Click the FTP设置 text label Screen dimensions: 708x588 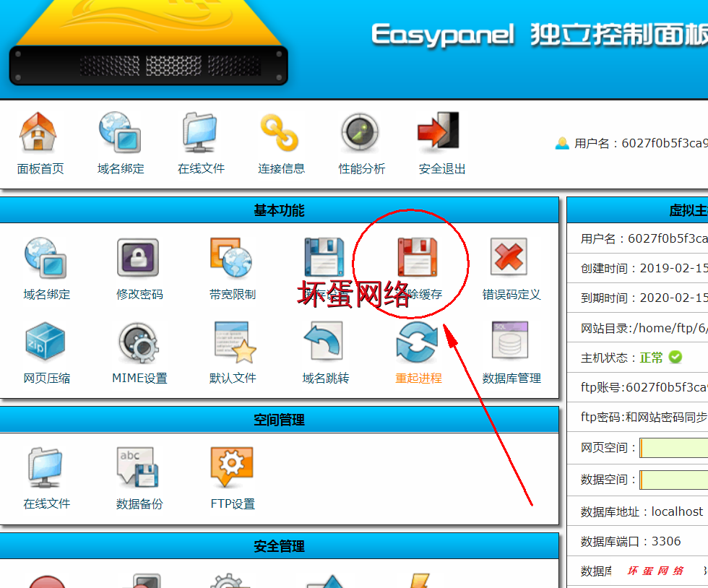point(233,504)
